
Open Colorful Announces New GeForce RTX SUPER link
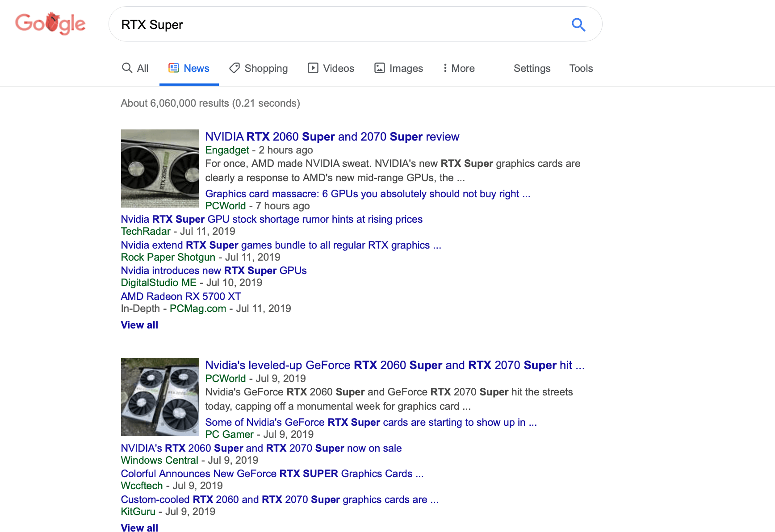tap(272, 474)
